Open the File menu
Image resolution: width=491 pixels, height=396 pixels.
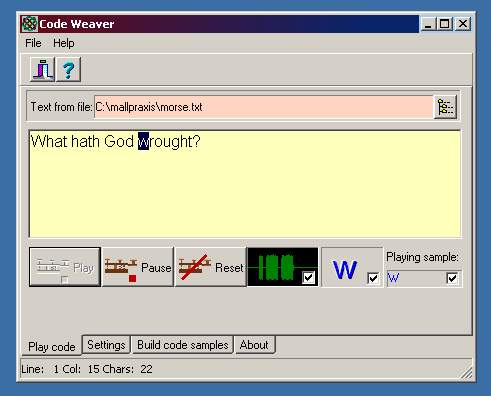(x=33, y=43)
